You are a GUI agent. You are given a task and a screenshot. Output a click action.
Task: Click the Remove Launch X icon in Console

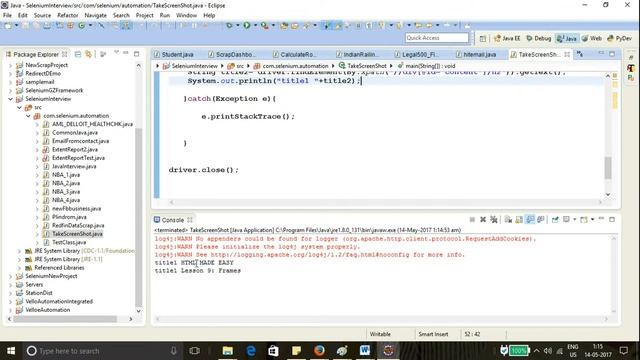(x=483, y=220)
